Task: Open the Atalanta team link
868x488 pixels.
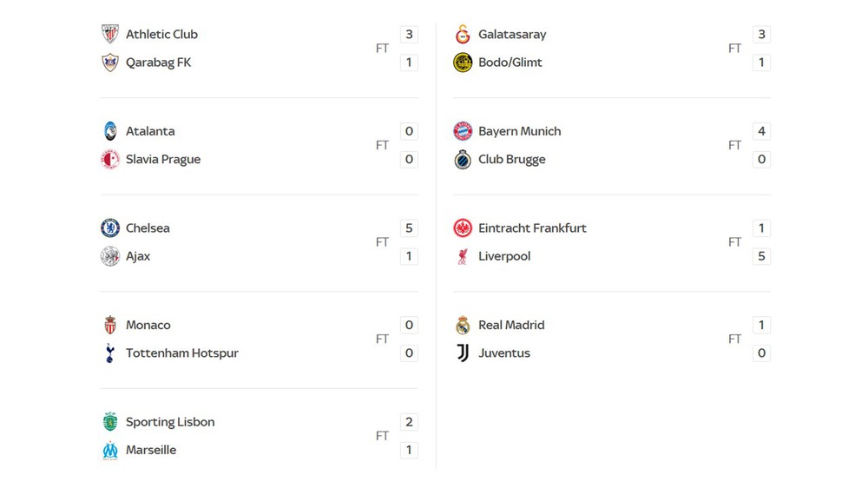Action: coord(150,131)
